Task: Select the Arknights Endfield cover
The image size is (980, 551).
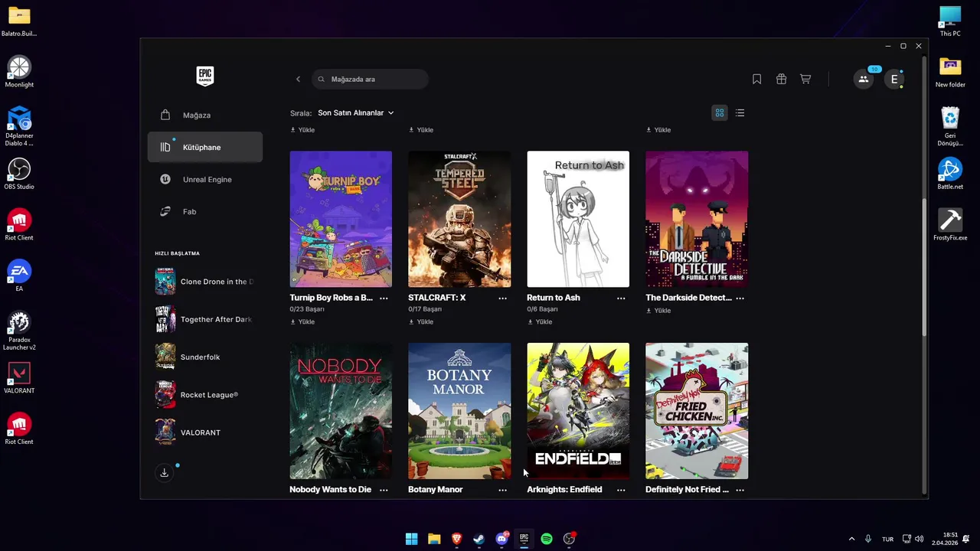Action: coord(578,411)
